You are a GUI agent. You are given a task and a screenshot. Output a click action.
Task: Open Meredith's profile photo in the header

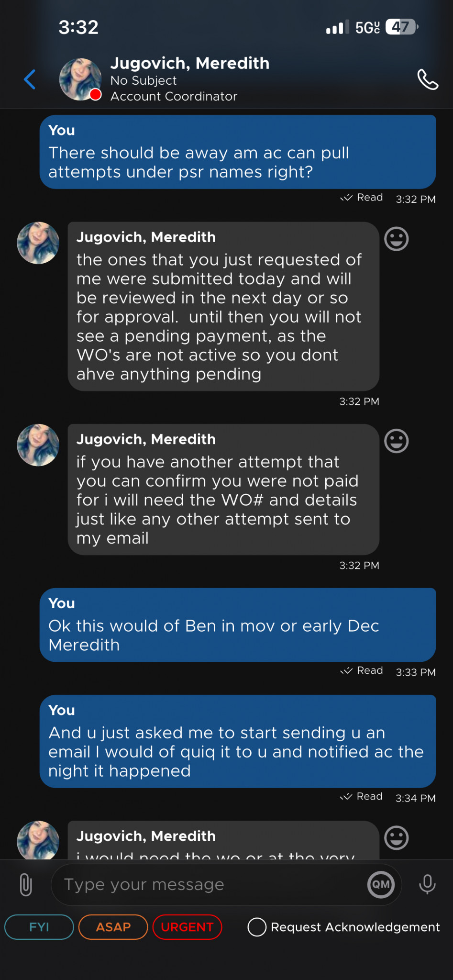click(x=80, y=79)
